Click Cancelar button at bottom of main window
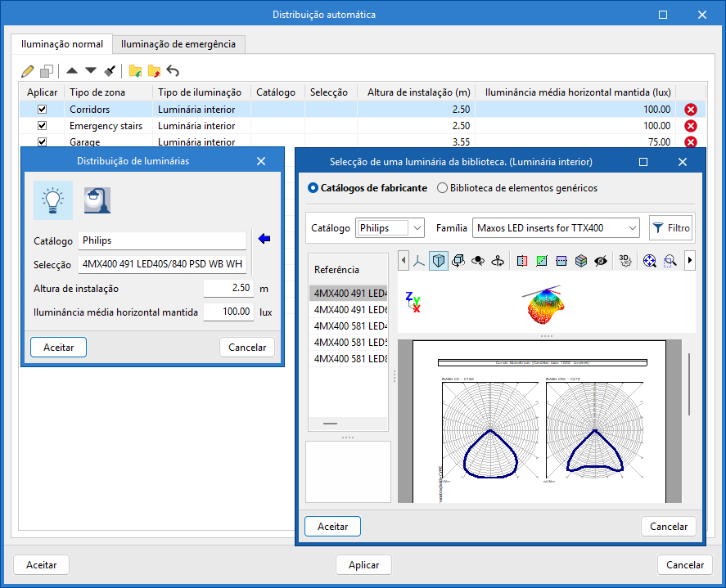The width and height of the screenshot is (726, 588). pos(685,565)
